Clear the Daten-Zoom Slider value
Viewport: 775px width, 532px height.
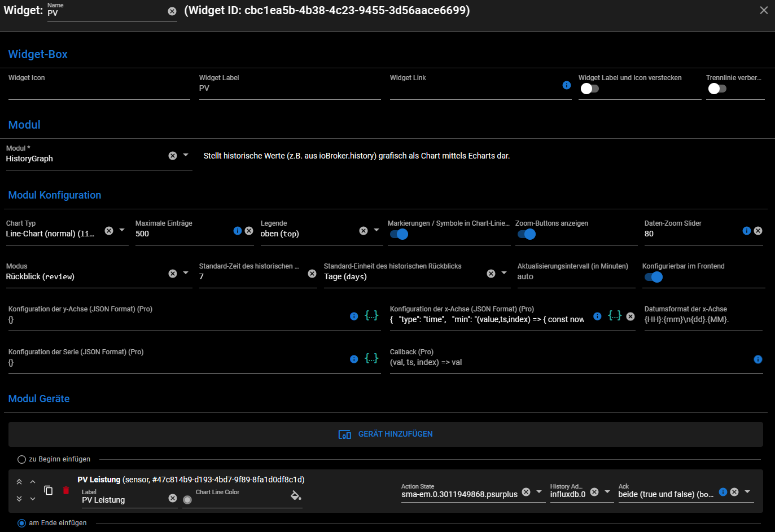758,231
